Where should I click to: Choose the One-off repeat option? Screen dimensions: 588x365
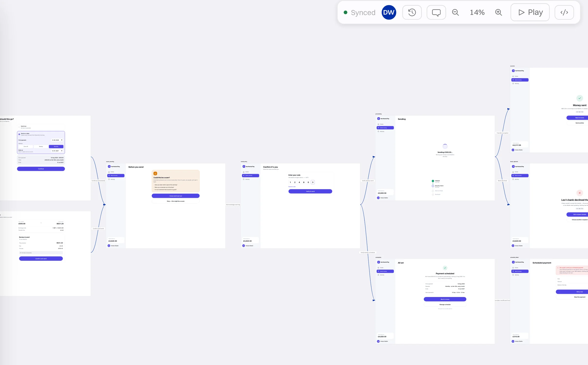(x=26, y=146)
